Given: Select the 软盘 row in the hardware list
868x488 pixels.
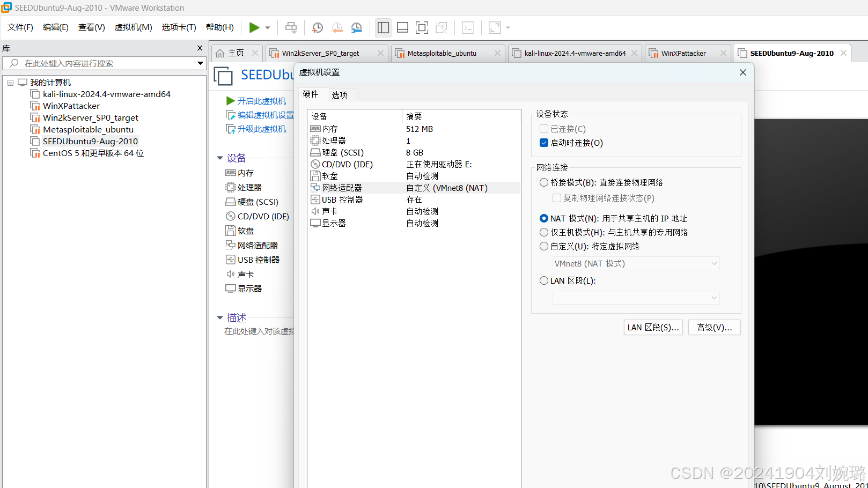Looking at the screenshot, I should click(x=414, y=176).
